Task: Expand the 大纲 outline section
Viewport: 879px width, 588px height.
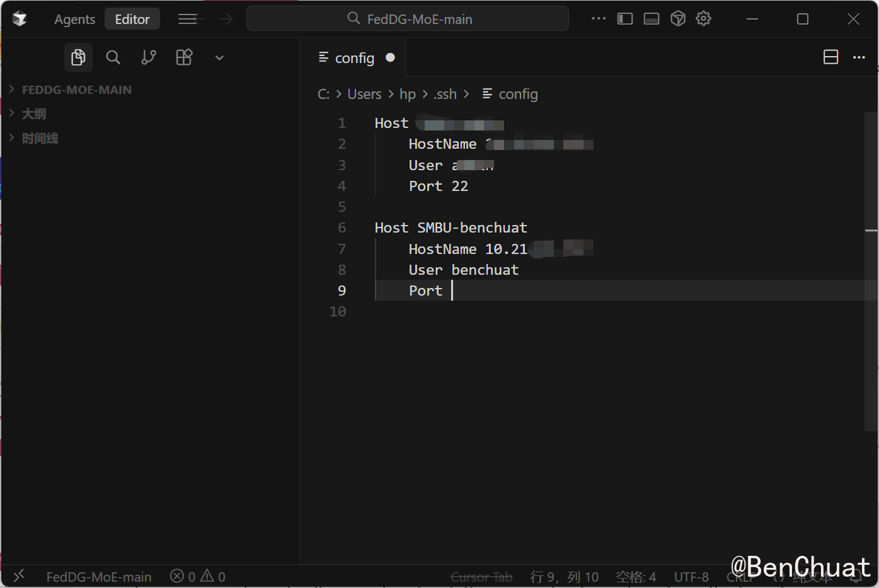Action: pos(34,114)
